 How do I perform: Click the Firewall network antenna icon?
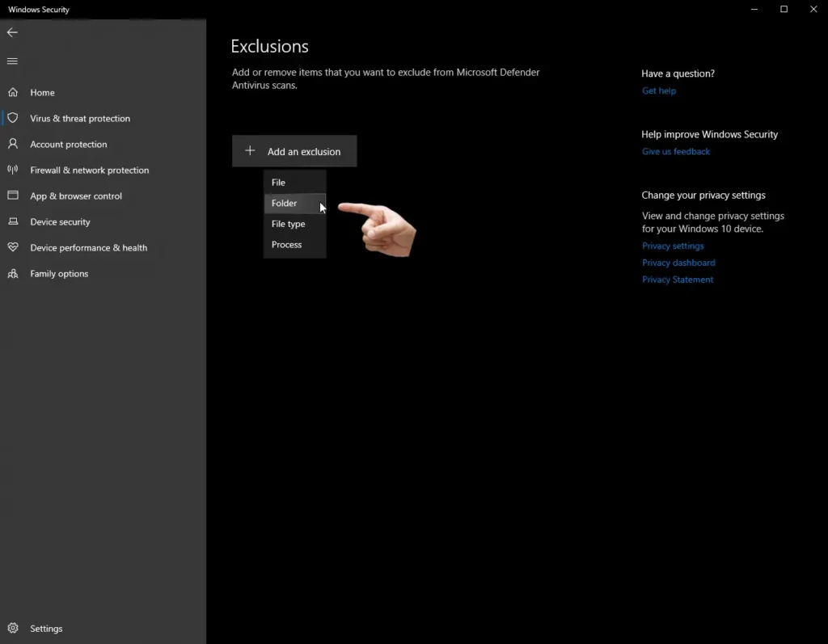(13, 170)
